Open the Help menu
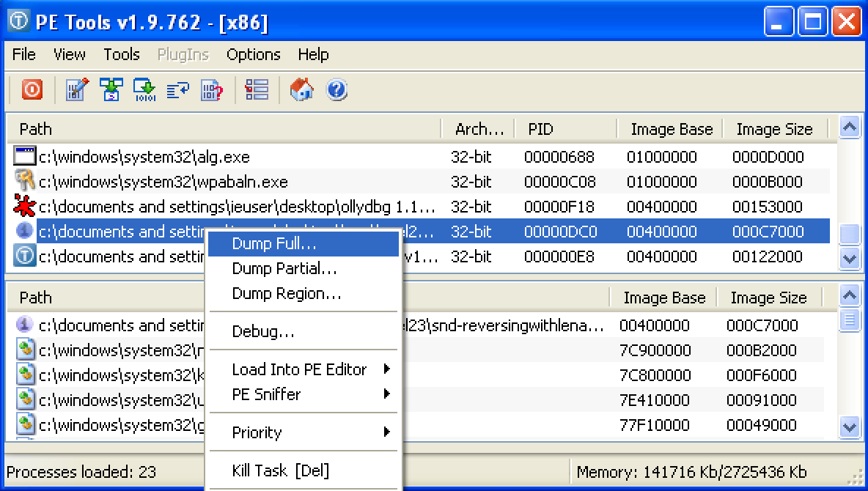868x491 pixels. pyautogui.click(x=313, y=54)
